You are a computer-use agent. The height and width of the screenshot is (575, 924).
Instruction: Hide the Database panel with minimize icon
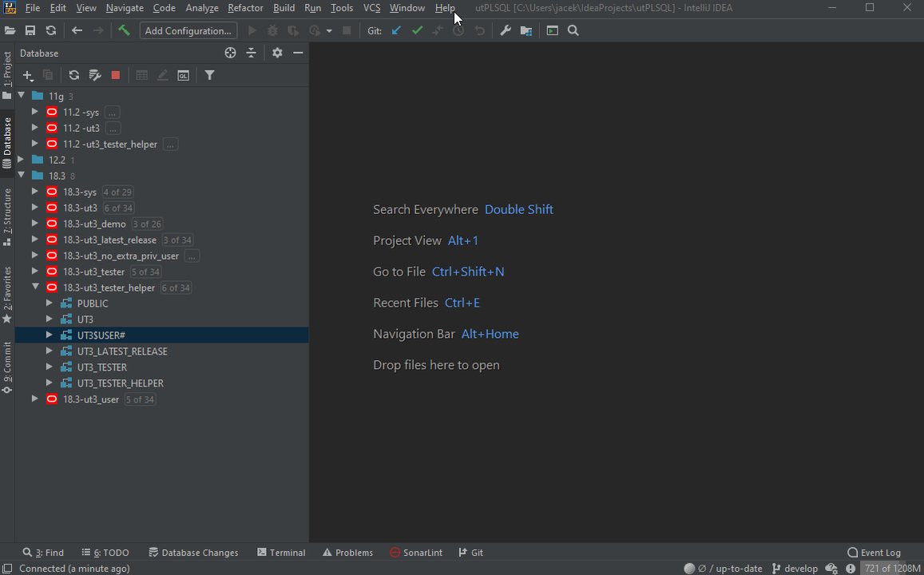coord(298,53)
